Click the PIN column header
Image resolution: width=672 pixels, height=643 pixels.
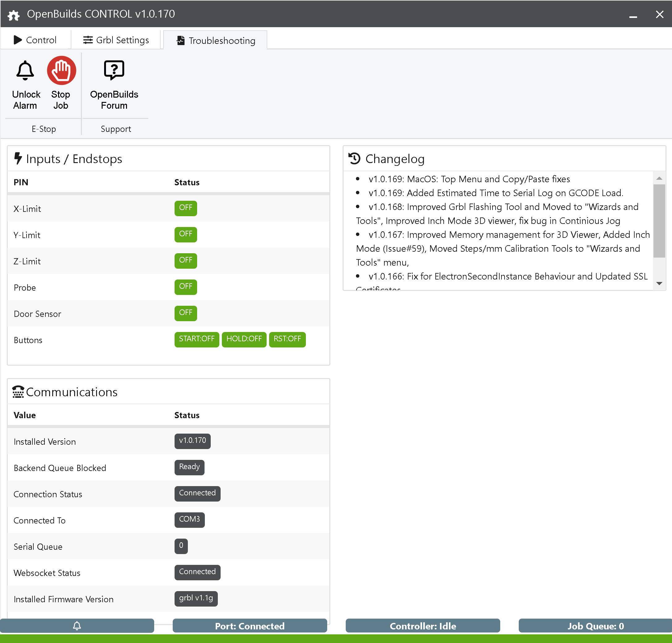(x=21, y=182)
